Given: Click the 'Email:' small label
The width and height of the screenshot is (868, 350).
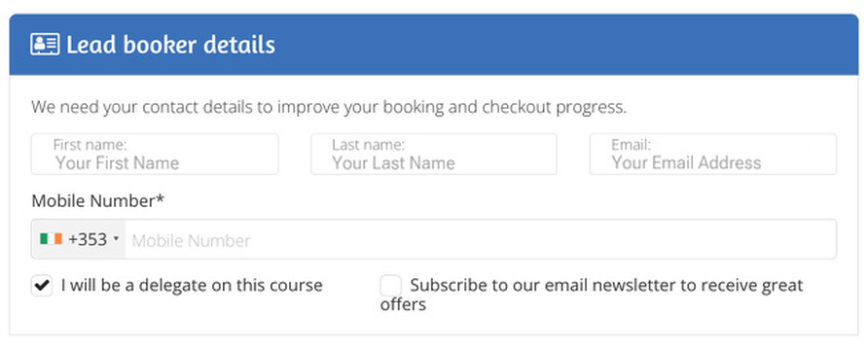Looking at the screenshot, I should (632, 145).
